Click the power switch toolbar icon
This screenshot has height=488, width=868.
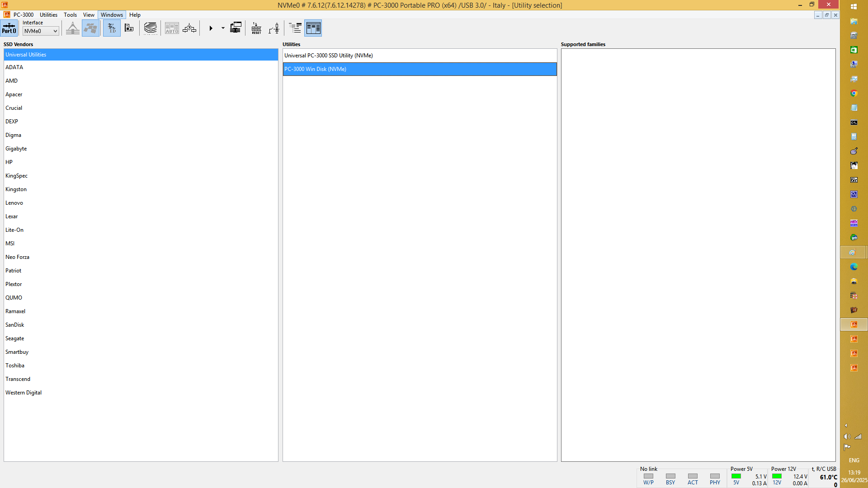coord(274,28)
